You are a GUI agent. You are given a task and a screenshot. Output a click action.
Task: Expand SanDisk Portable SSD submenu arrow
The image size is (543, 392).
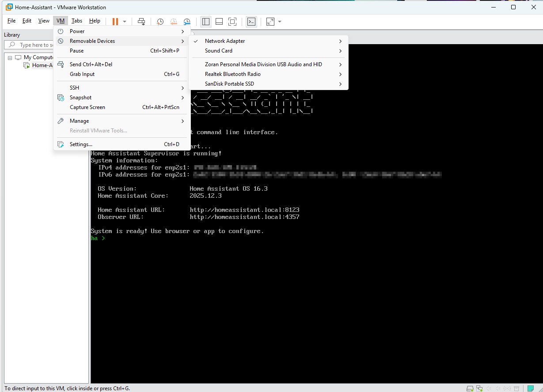(x=340, y=84)
